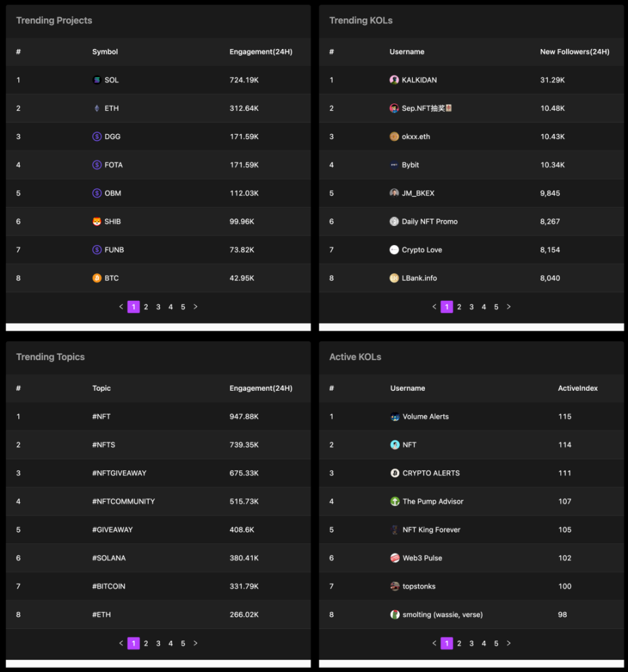Click the ETH coin icon

point(97,108)
